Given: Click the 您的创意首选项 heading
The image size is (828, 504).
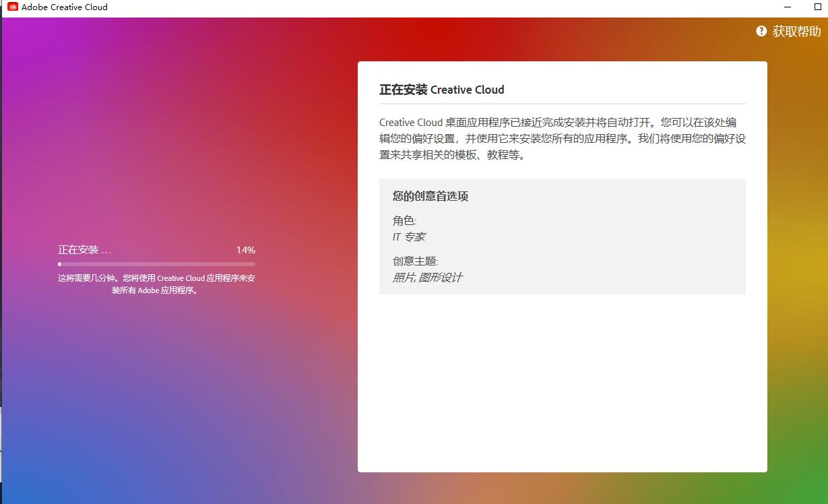Looking at the screenshot, I should (431, 196).
